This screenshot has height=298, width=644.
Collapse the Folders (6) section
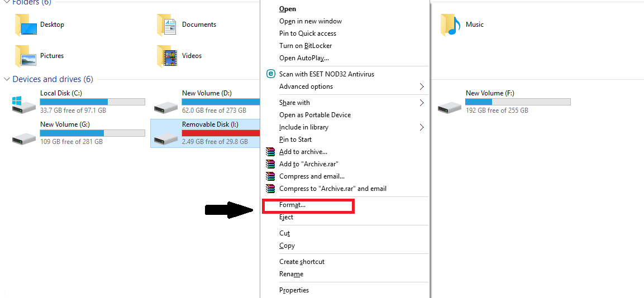(x=7, y=2)
